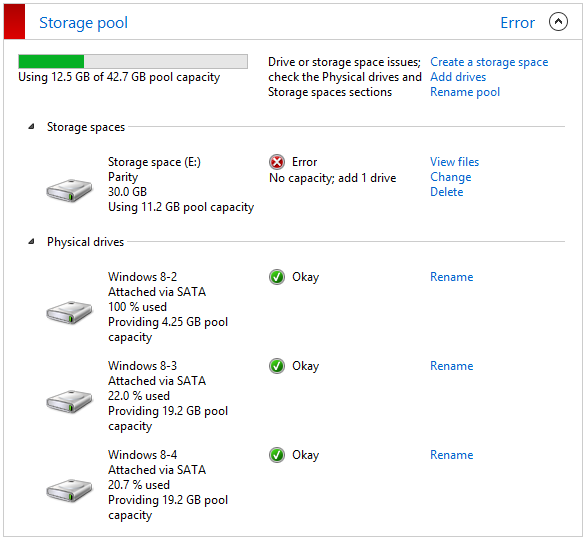This screenshot has height=542, width=588.
Task: Rename the Windows 8-2 drive
Action: point(452,277)
